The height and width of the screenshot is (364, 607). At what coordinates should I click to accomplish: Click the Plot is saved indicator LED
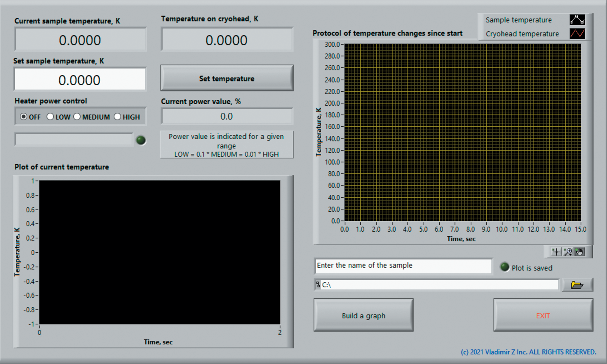point(504,267)
